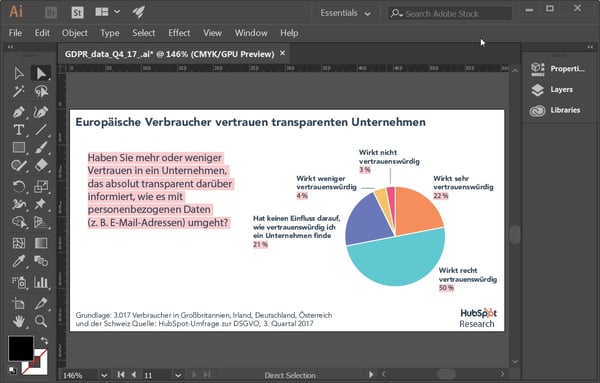Activate the Hand tool
Image resolution: width=600 pixels, height=383 pixels.
tap(18, 321)
